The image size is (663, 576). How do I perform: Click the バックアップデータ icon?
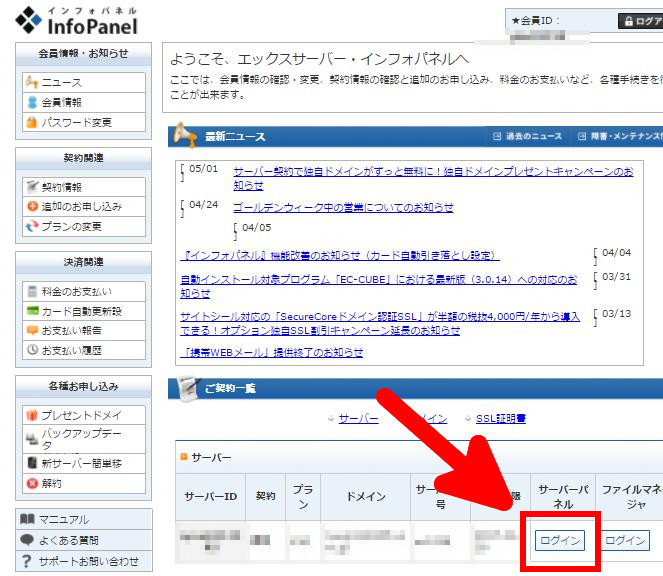pos(32,439)
